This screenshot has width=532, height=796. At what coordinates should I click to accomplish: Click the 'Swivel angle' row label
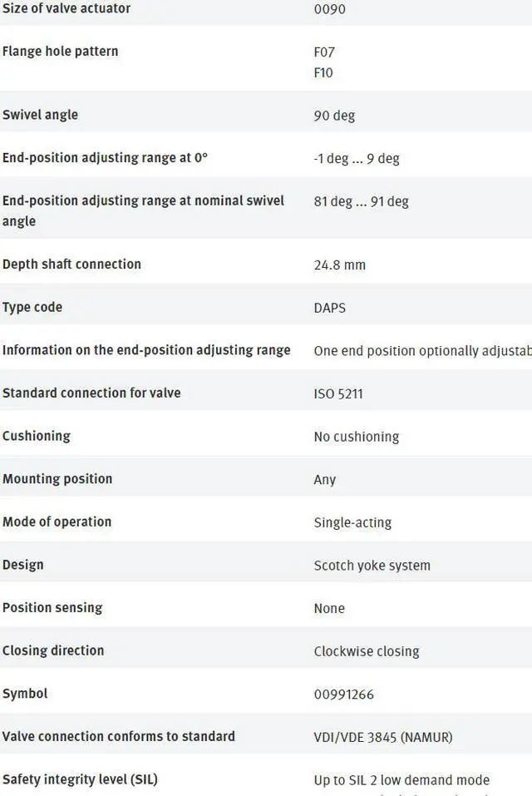(40, 115)
